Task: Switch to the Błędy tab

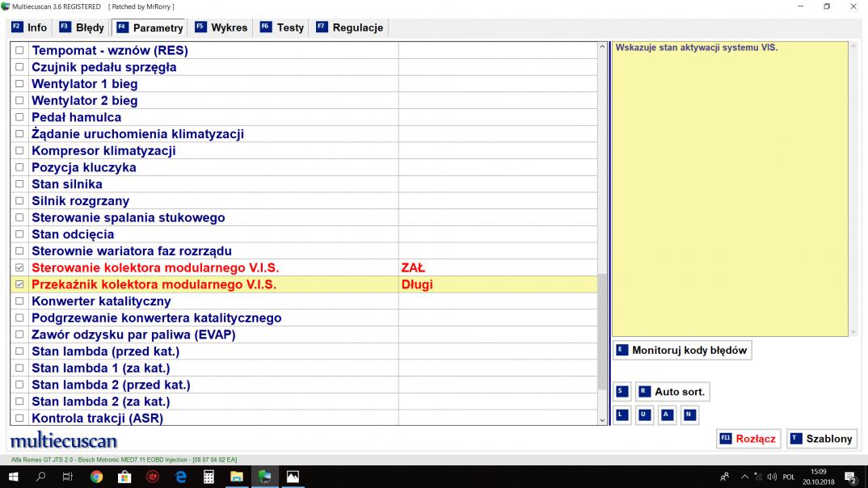Action: pyautogui.click(x=82, y=27)
